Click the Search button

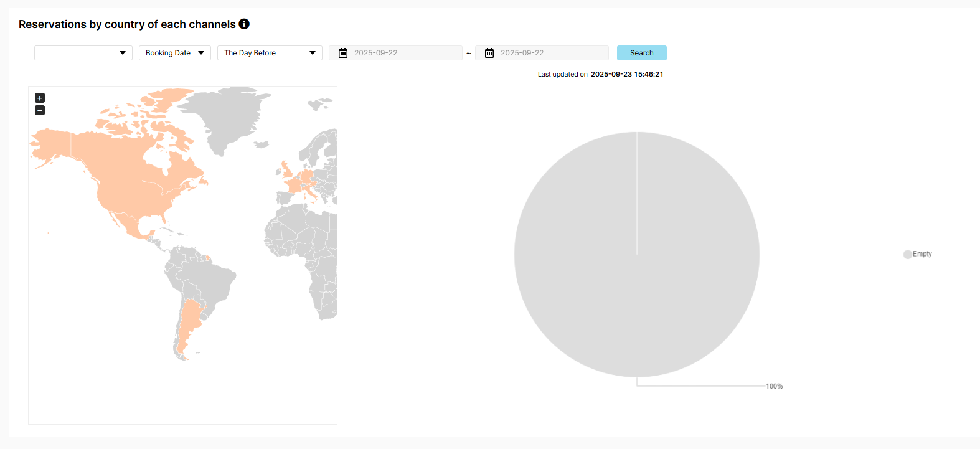642,53
